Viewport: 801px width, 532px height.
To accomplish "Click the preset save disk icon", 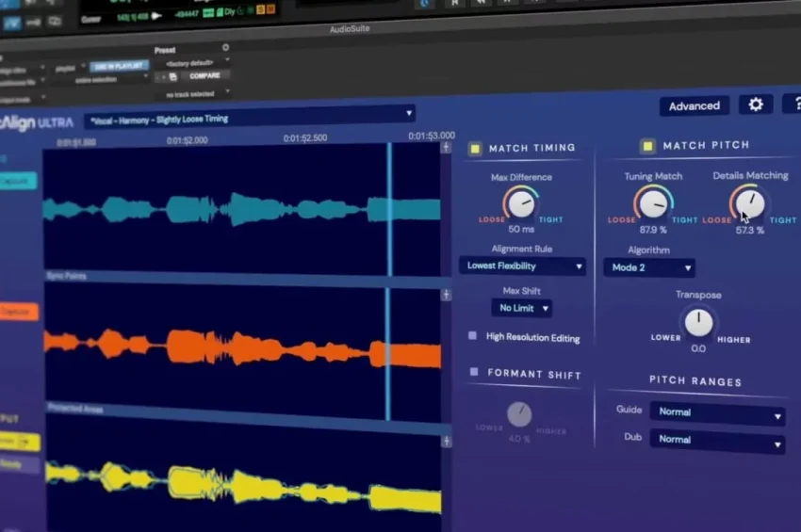I will (x=173, y=76).
